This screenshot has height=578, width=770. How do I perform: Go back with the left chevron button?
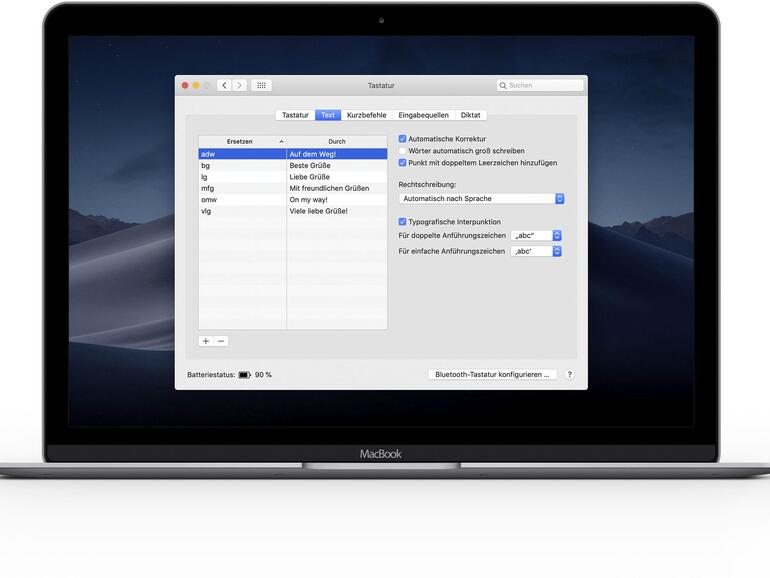pos(224,85)
